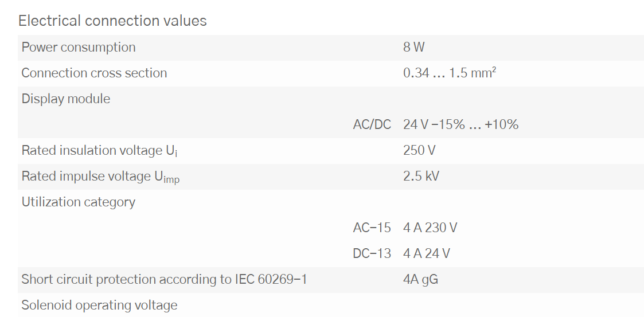Screen dimensions: 644x317
Task: Select the "Power consumption" row label
Action: coord(79,48)
